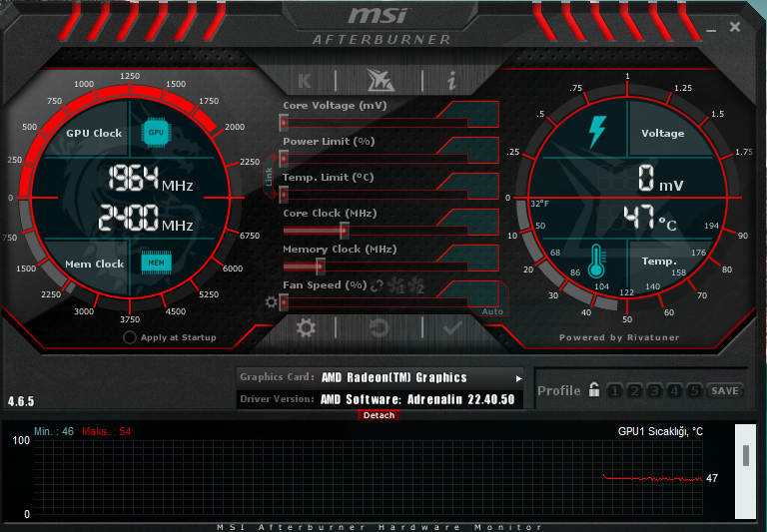Image resolution: width=767 pixels, height=532 pixels.
Task: Select profile slot 3
Action: (x=654, y=390)
